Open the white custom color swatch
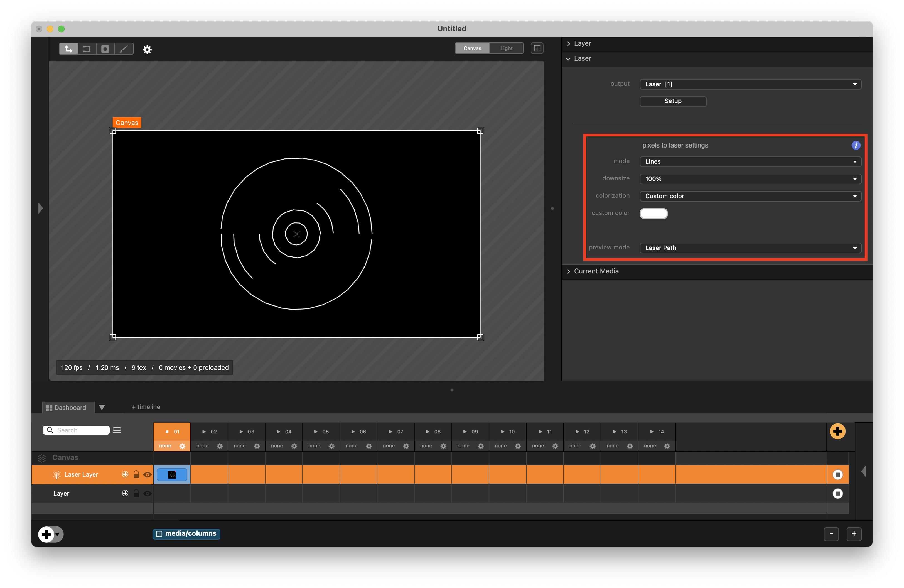This screenshot has width=904, height=588. pyautogui.click(x=653, y=214)
